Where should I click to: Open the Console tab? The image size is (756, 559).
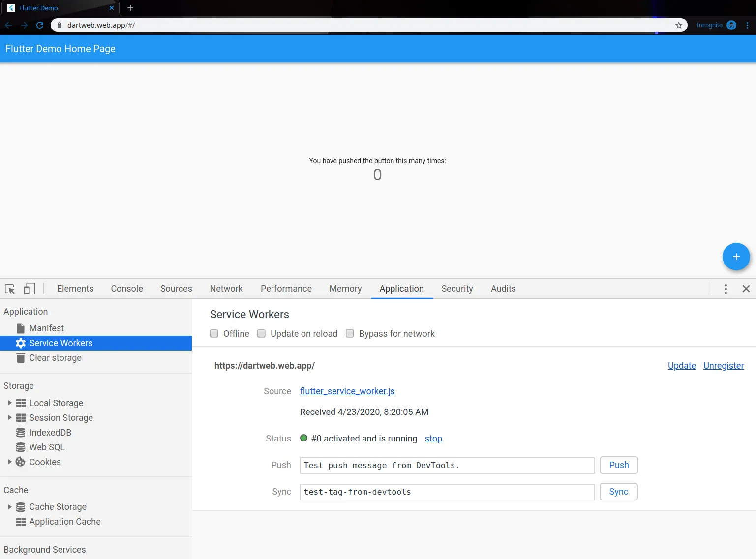126,289
